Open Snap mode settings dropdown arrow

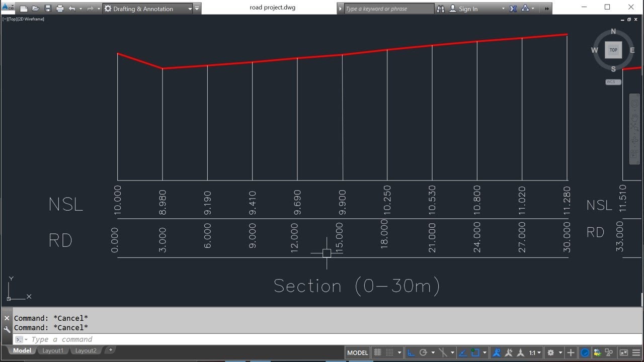[x=399, y=353]
